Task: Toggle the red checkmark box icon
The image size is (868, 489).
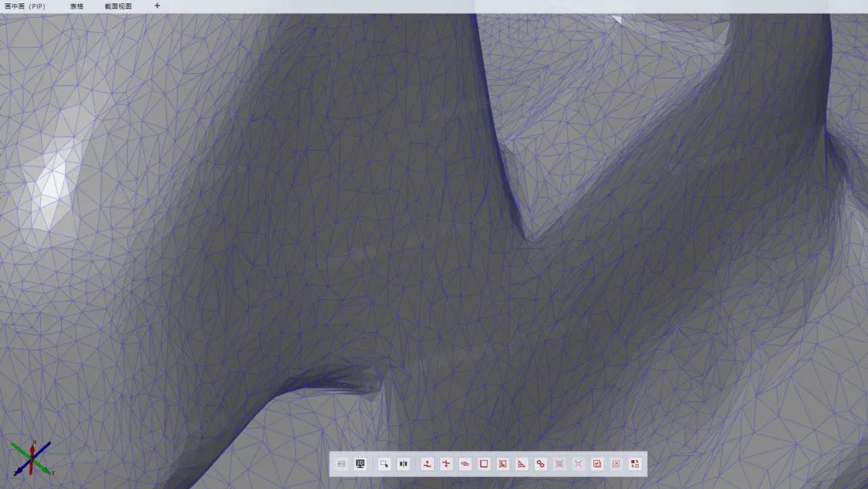Action: 597,464
